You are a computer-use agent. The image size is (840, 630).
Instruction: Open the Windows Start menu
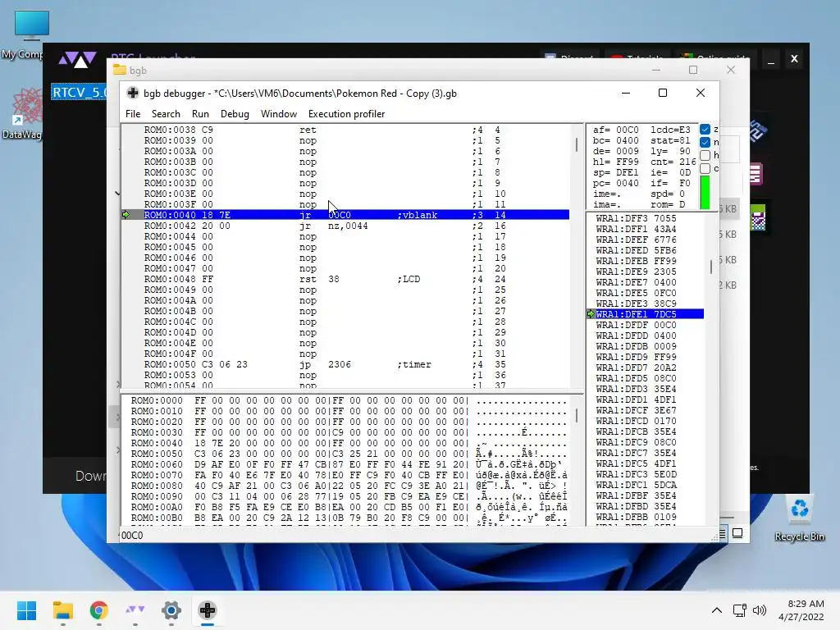(x=26, y=610)
